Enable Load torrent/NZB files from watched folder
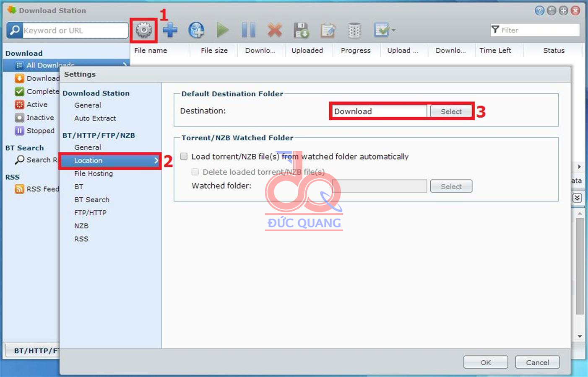The width and height of the screenshot is (588, 377). pyautogui.click(x=184, y=156)
